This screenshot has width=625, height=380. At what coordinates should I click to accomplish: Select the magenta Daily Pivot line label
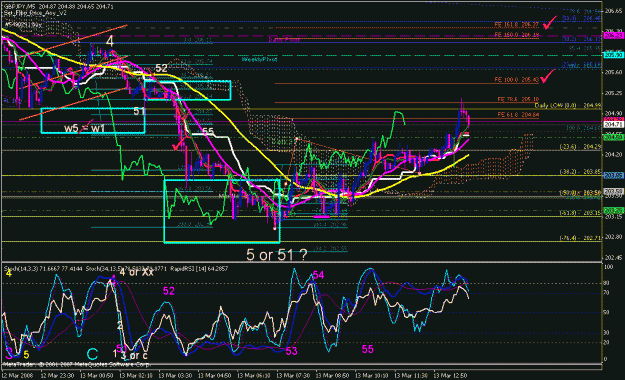284,39
